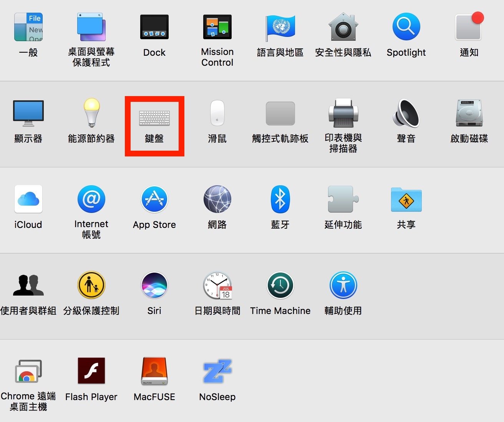Open Spotlight preferences

[406, 27]
